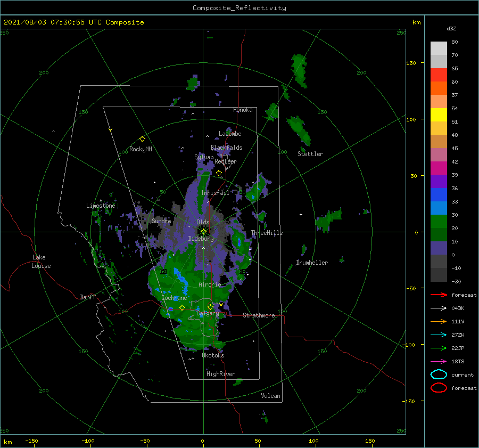Click the Strathmore town label

pyautogui.click(x=259, y=315)
